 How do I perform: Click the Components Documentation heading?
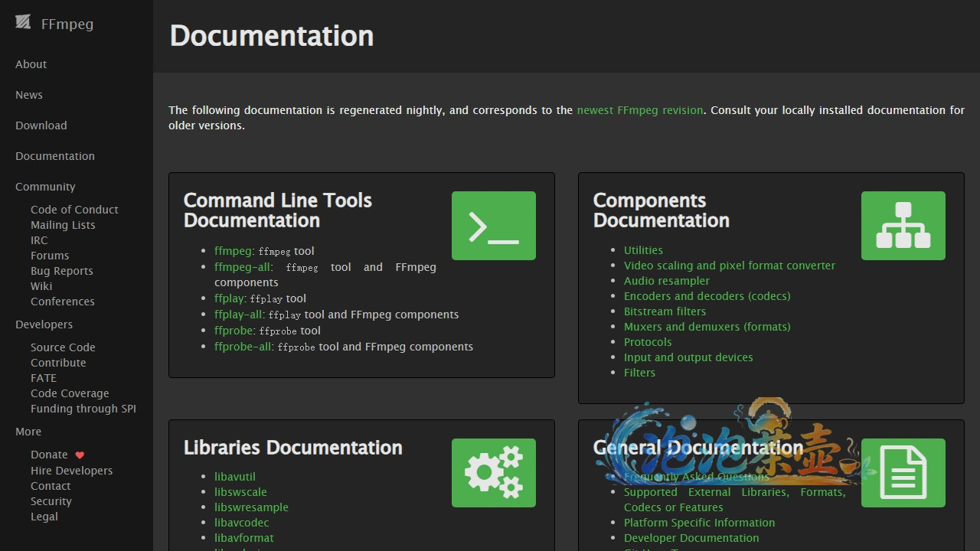coord(661,210)
